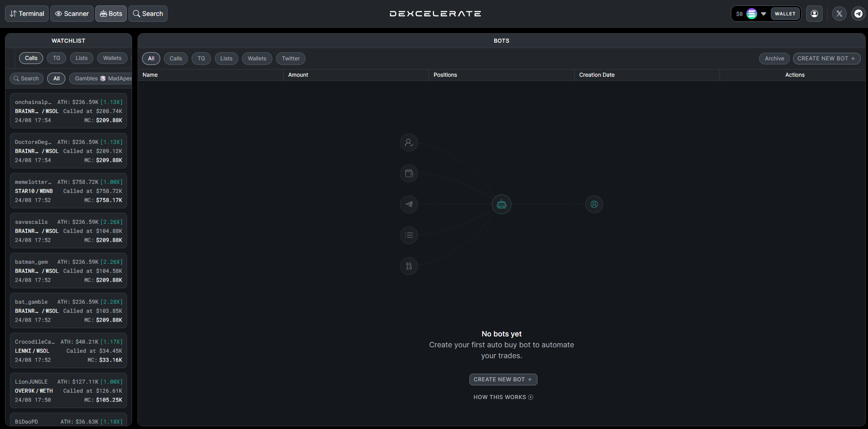This screenshot has width=868, height=429.
Task: Open Dexcelerate's X (Twitter) page icon
Action: (x=838, y=13)
